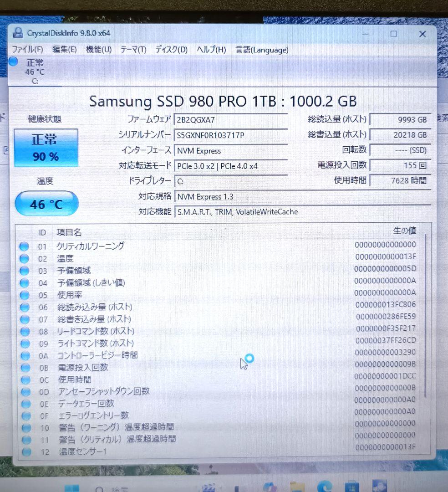Click the drive letter field C:

coord(231,181)
